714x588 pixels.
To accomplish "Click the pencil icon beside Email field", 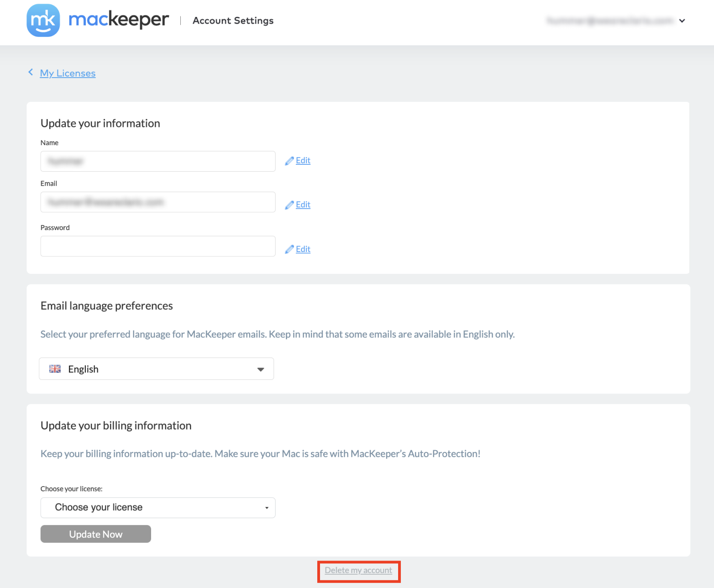I will (289, 205).
